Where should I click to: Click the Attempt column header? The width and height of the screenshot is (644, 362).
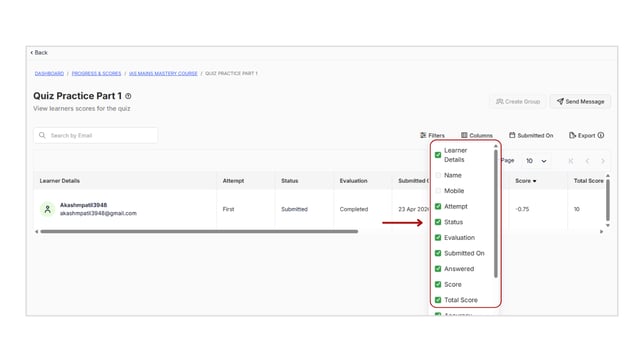coord(233,181)
